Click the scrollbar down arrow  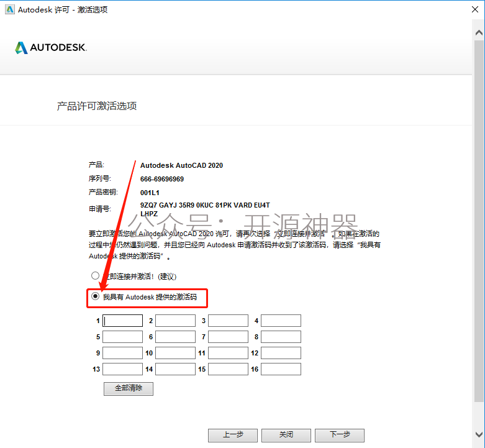(x=479, y=434)
